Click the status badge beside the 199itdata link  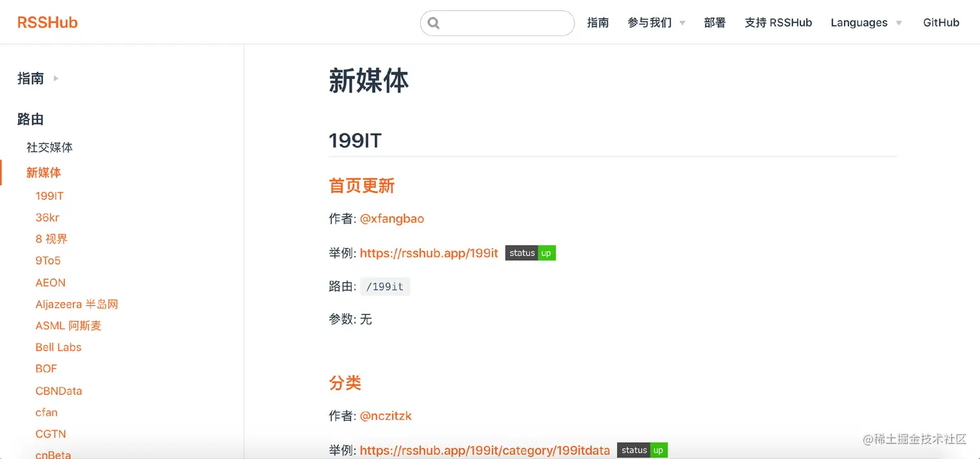click(x=642, y=450)
